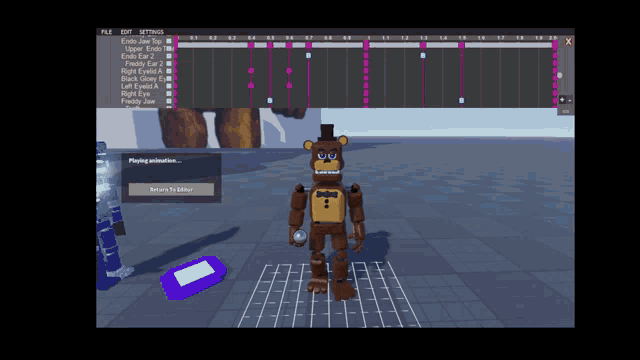This screenshot has height=360, width=640.
Task: Zoom in timeline with plus button
Action: 562,100
